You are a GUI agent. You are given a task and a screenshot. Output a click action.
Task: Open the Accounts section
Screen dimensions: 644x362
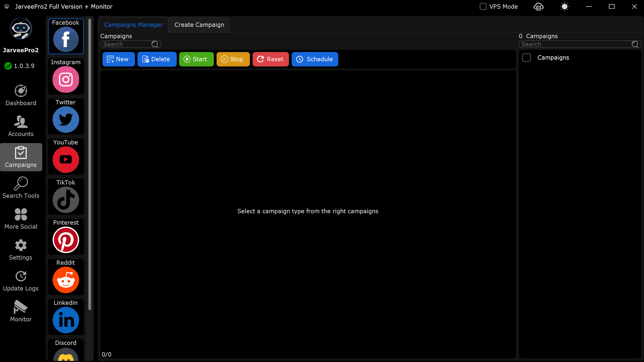(21, 126)
